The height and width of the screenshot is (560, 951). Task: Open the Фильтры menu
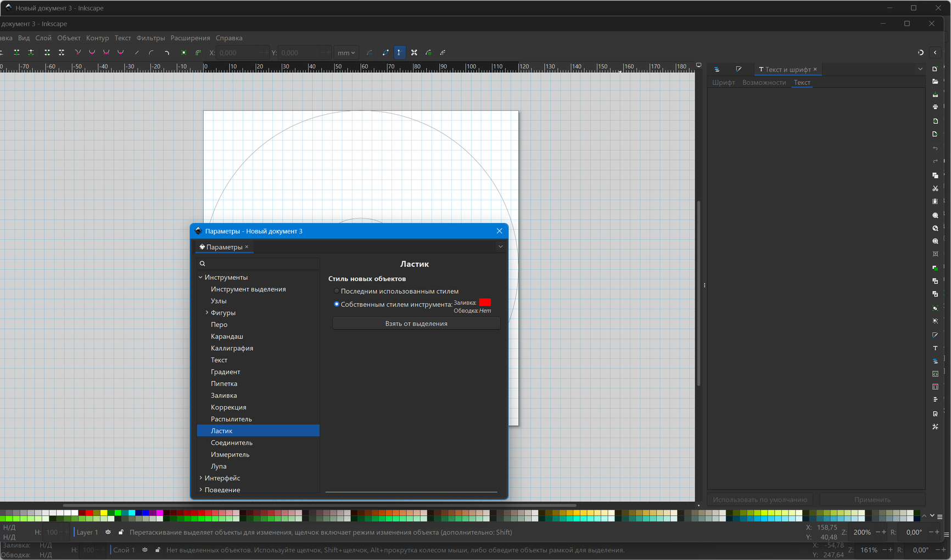point(150,38)
